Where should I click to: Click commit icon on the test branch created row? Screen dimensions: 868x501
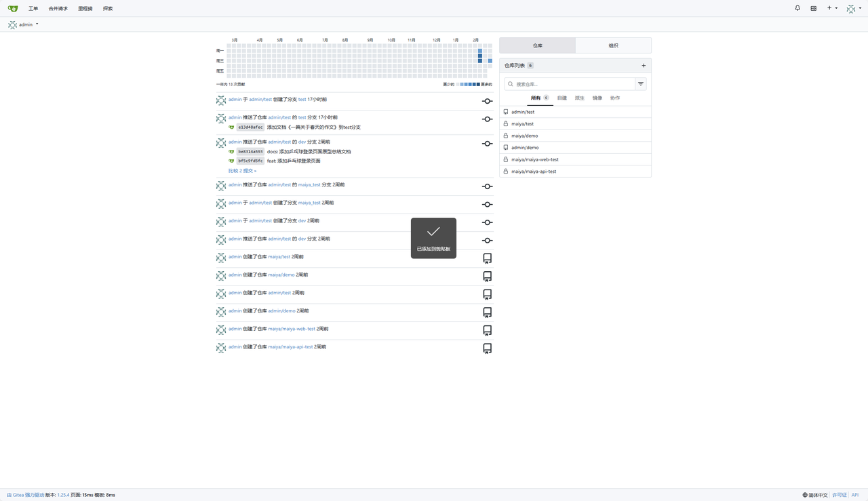487,101
